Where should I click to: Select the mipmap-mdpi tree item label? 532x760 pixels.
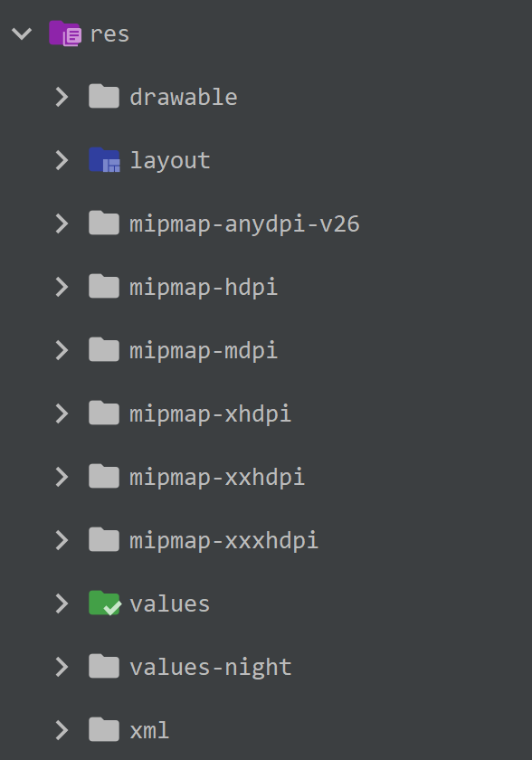coord(204,351)
